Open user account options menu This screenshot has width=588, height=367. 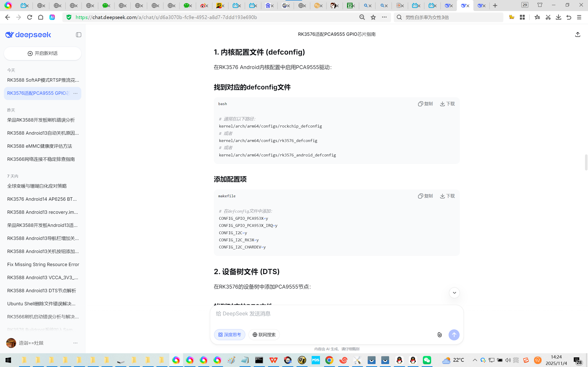point(75,343)
